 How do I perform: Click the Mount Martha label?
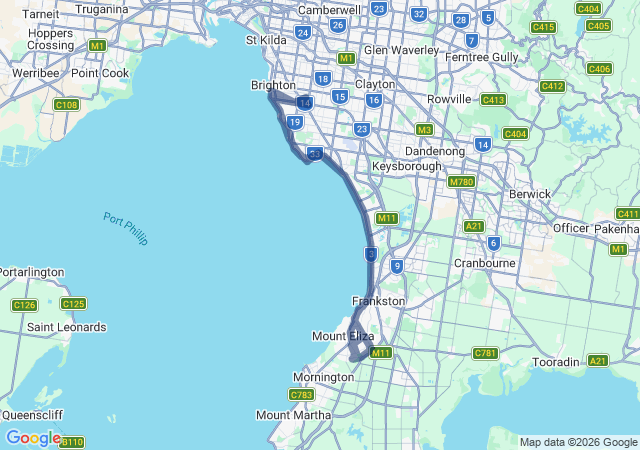click(x=293, y=415)
